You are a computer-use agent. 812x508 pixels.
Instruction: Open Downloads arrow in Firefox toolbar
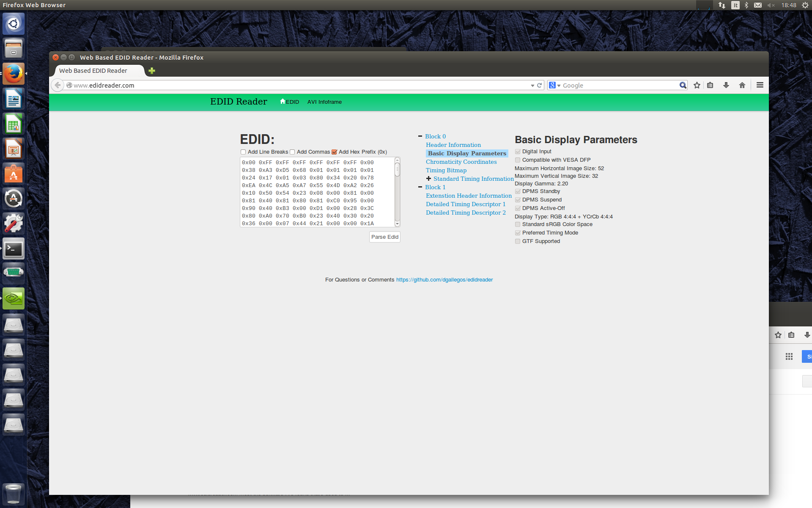pos(726,85)
